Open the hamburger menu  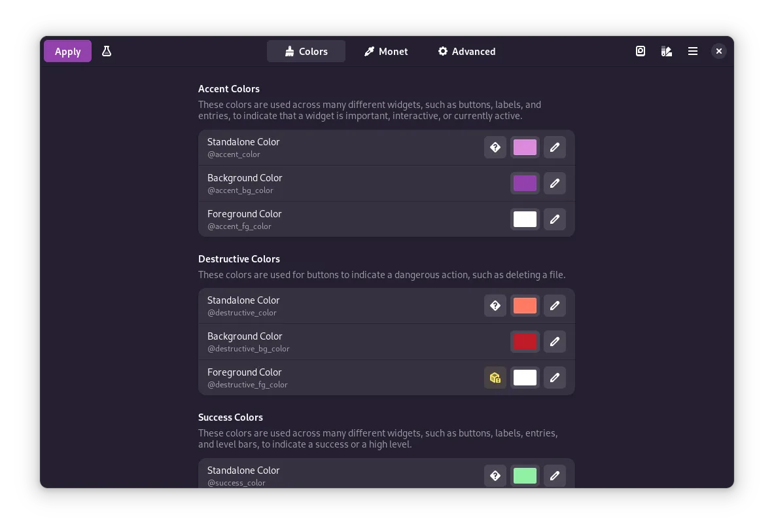(693, 50)
